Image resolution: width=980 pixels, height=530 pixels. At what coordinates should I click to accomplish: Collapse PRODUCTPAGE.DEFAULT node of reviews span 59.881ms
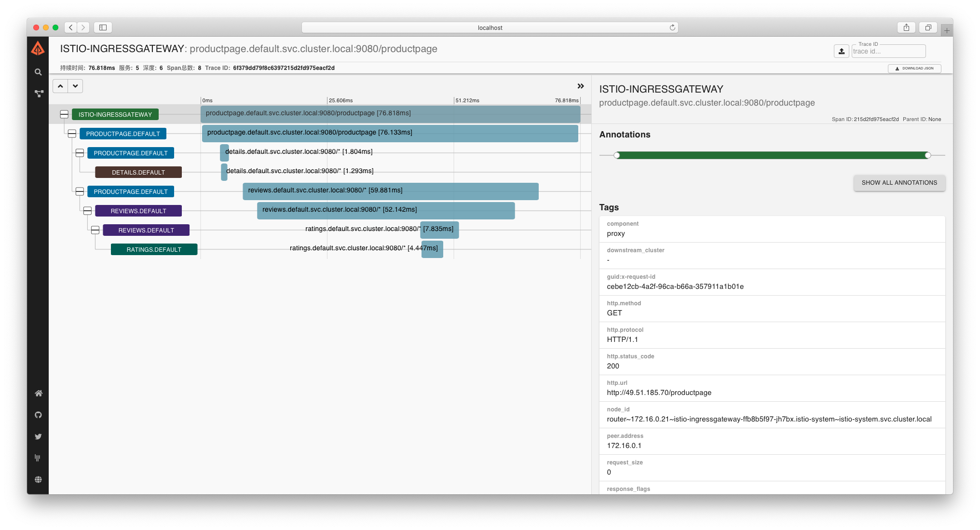80,191
